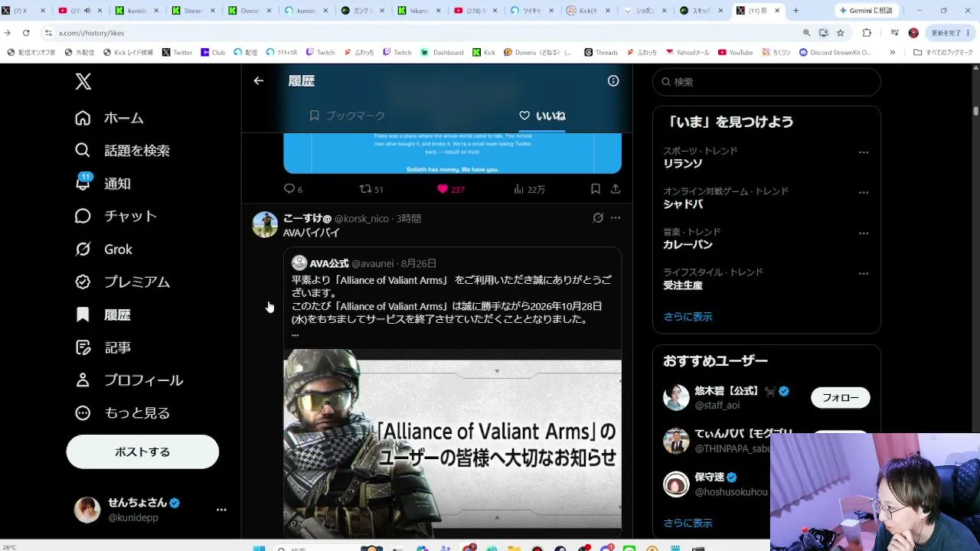Click the info icon in the 履歴 header
Screen dimensions: 980x551
pos(613,80)
